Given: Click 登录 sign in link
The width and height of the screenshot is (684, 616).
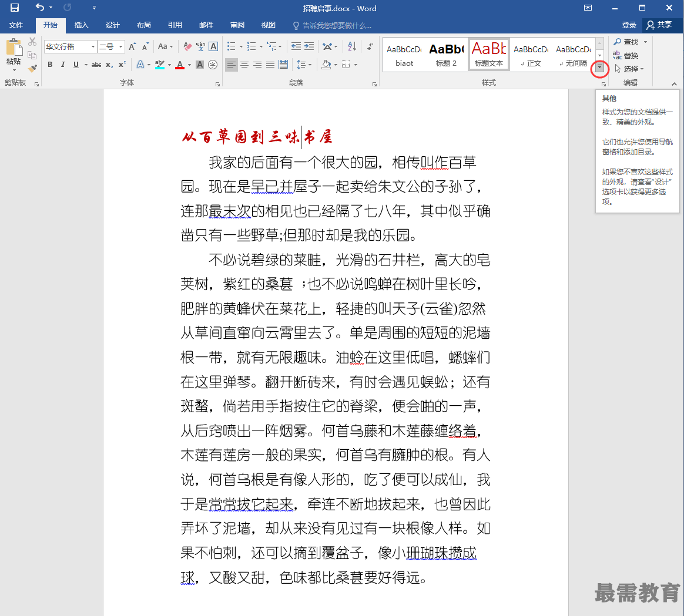Looking at the screenshot, I should [629, 25].
